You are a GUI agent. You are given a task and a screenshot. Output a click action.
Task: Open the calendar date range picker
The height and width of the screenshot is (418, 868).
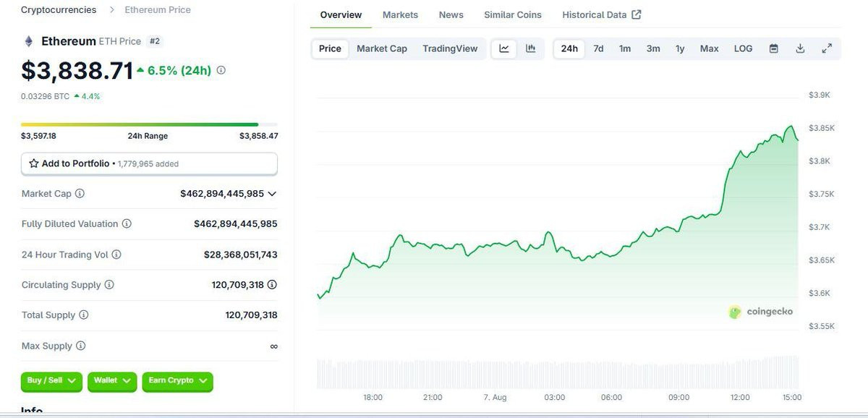773,48
